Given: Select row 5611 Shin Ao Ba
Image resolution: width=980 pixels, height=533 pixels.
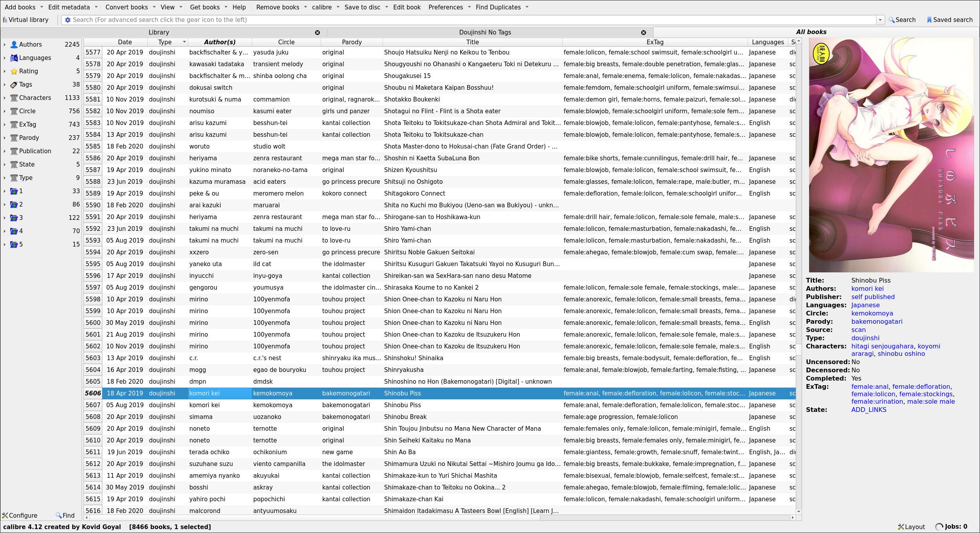Looking at the screenshot, I should pos(449,452).
